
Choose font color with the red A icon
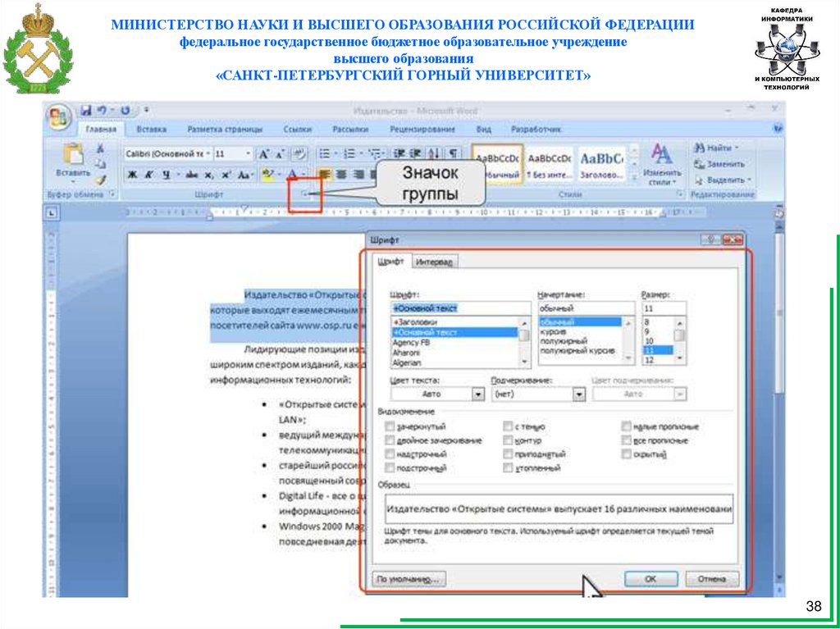coord(293,175)
